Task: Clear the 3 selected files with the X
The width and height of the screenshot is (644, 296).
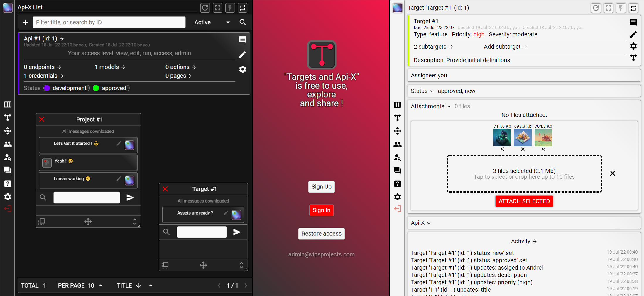Action: pos(613,173)
